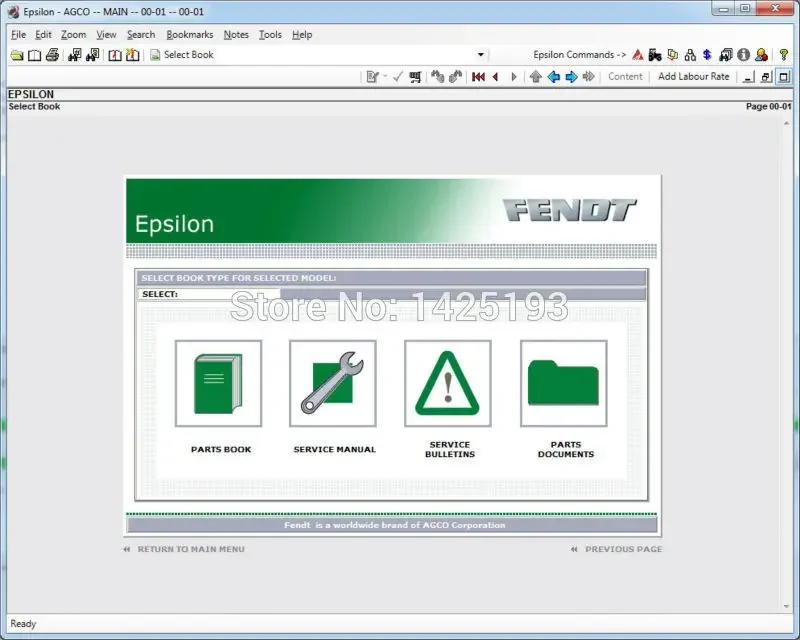Click the printer icon in toolbar

pos(53,55)
